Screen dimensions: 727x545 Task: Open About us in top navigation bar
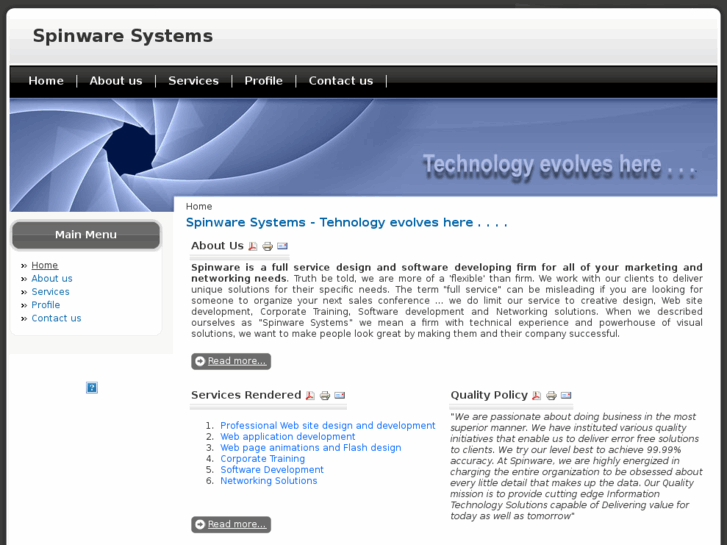[116, 81]
